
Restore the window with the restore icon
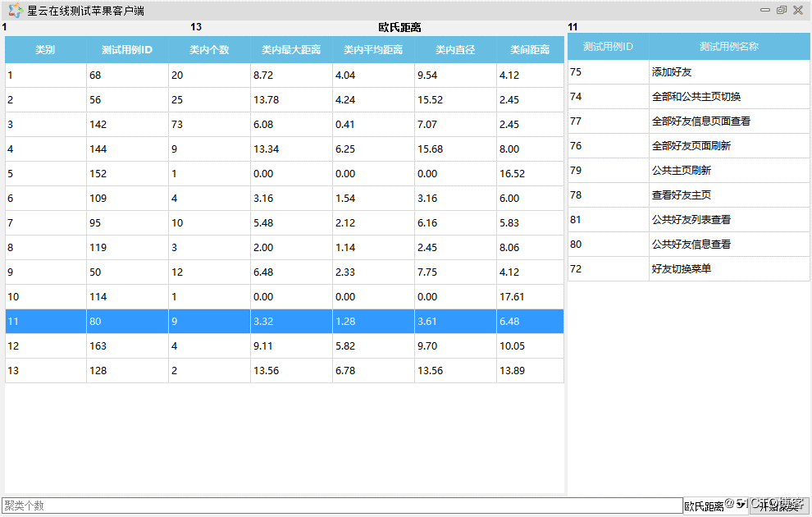(x=782, y=10)
